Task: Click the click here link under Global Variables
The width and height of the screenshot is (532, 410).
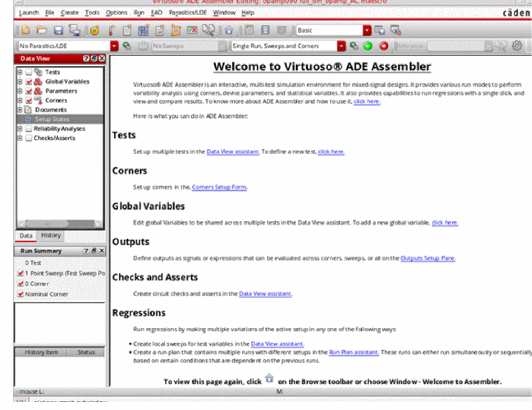Action: tap(445, 222)
